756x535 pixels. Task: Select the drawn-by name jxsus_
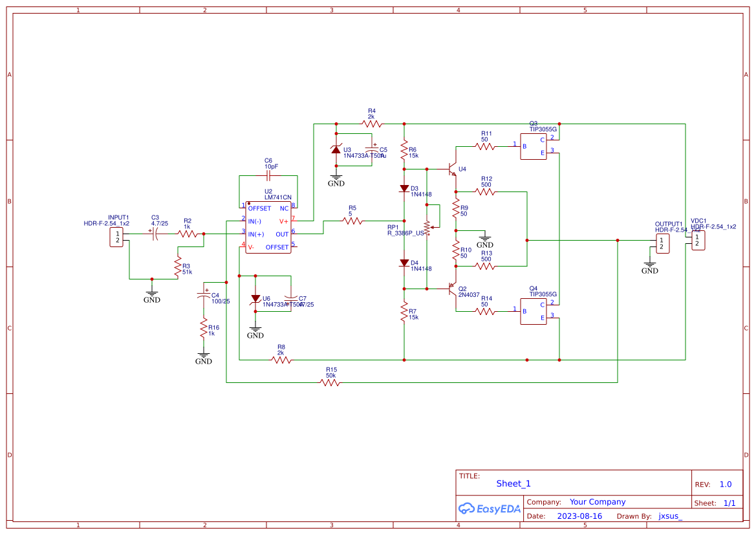pos(671,516)
